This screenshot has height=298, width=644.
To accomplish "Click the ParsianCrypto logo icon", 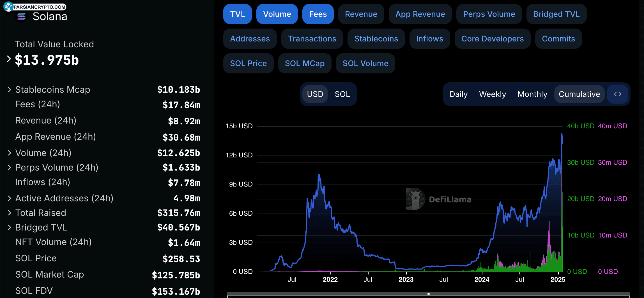I will [8, 6].
